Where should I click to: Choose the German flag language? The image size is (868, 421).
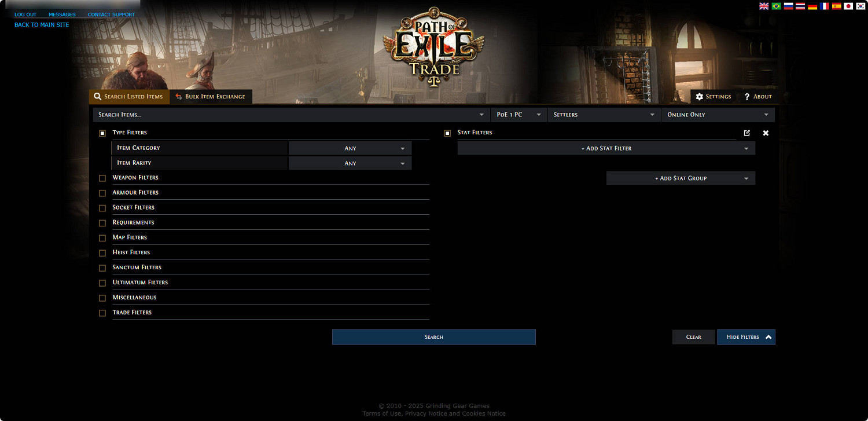(x=812, y=6)
